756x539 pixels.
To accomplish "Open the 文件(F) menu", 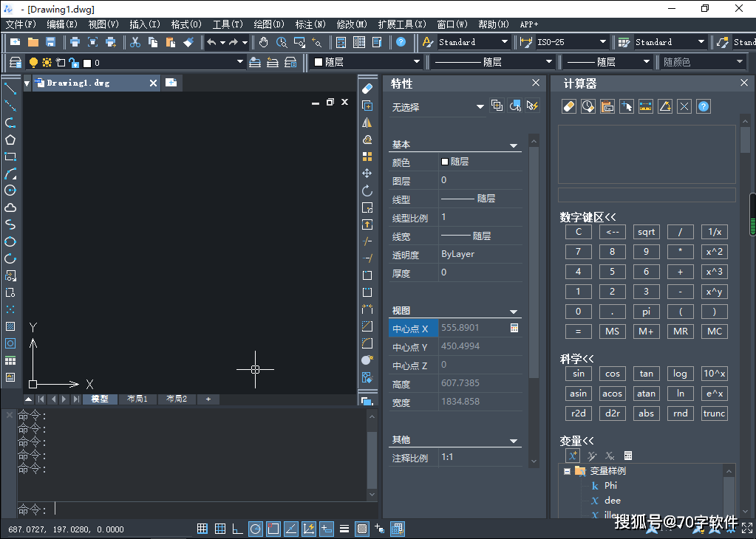I will pyautogui.click(x=20, y=24).
